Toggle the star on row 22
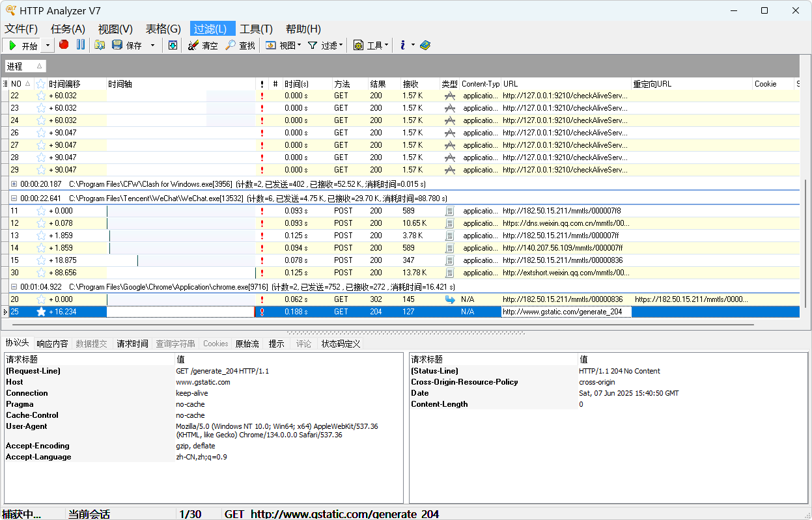Viewport: 812px width, 520px height. coord(41,96)
